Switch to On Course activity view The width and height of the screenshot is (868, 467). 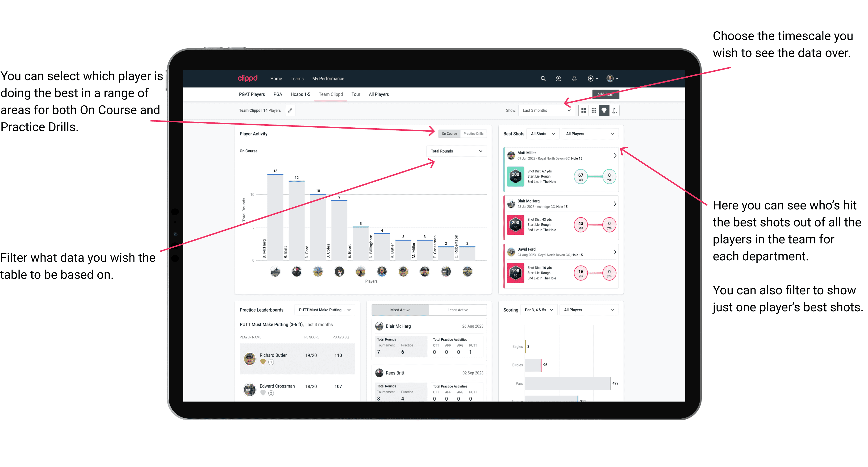pos(449,134)
